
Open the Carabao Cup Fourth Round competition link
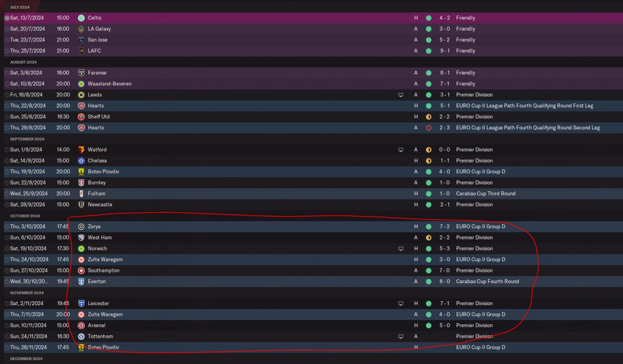(x=487, y=281)
